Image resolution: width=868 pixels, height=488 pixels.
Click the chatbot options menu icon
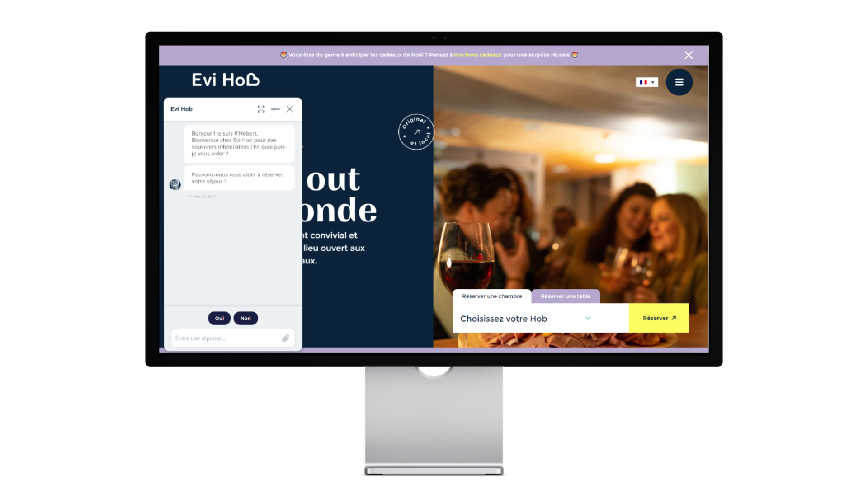click(275, 109)
